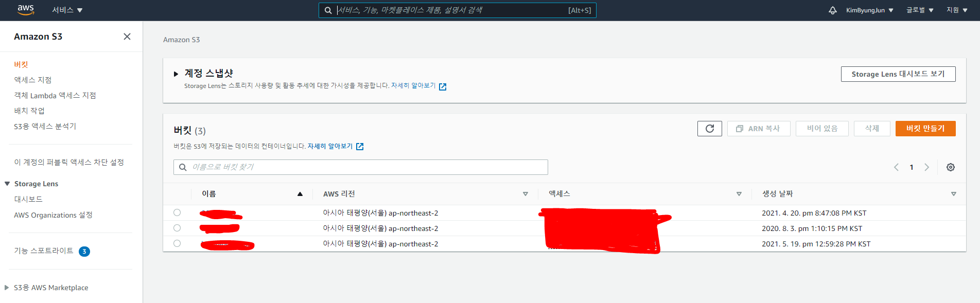Screen dimensions: 980x303
Task: Click the refresh buckets icon button
Action: coord(710,129)
